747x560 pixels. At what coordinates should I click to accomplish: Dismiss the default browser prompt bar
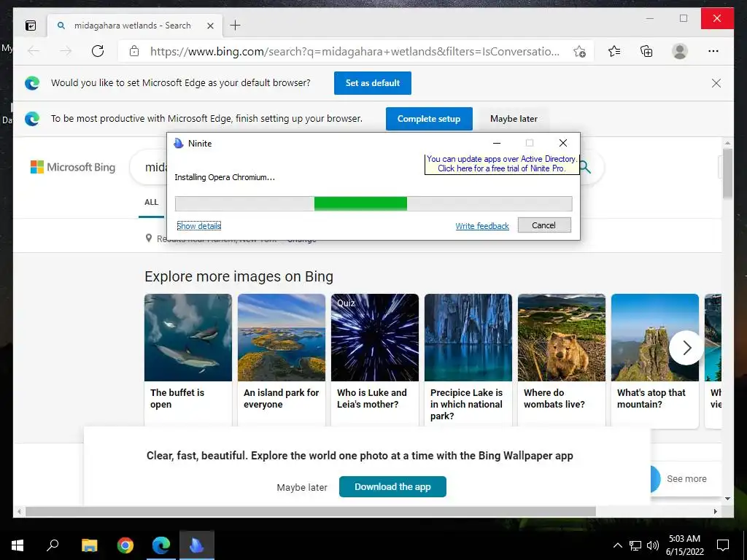tap(716, 83)
